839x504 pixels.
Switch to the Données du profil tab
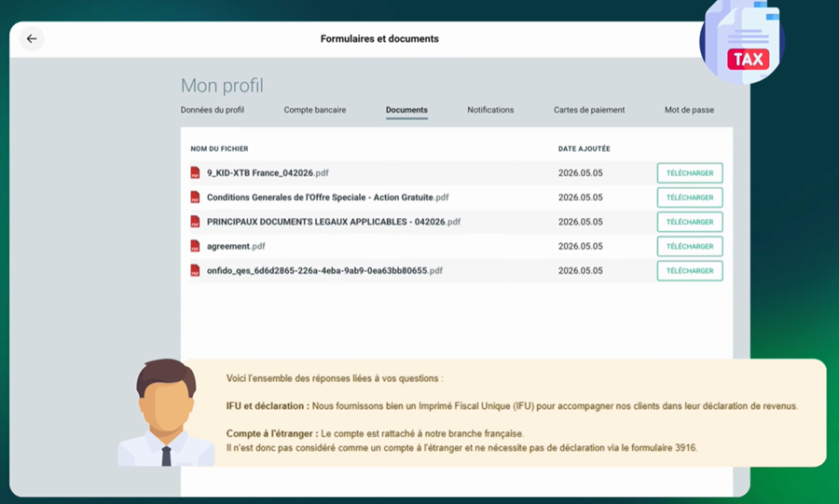pos(212,110)
